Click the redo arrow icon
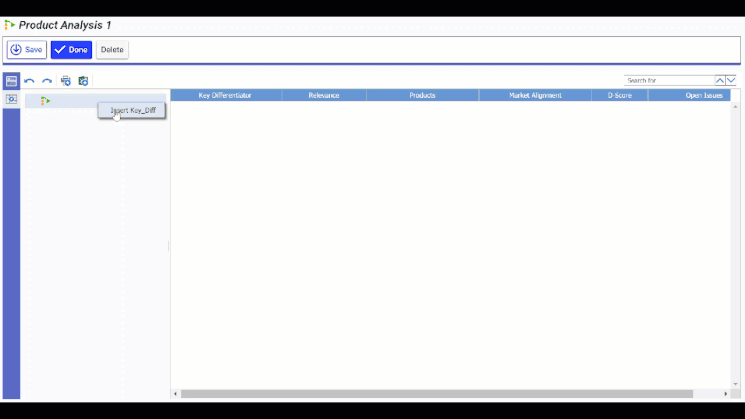Screen dimensions: 745x419 pos(47,81)
